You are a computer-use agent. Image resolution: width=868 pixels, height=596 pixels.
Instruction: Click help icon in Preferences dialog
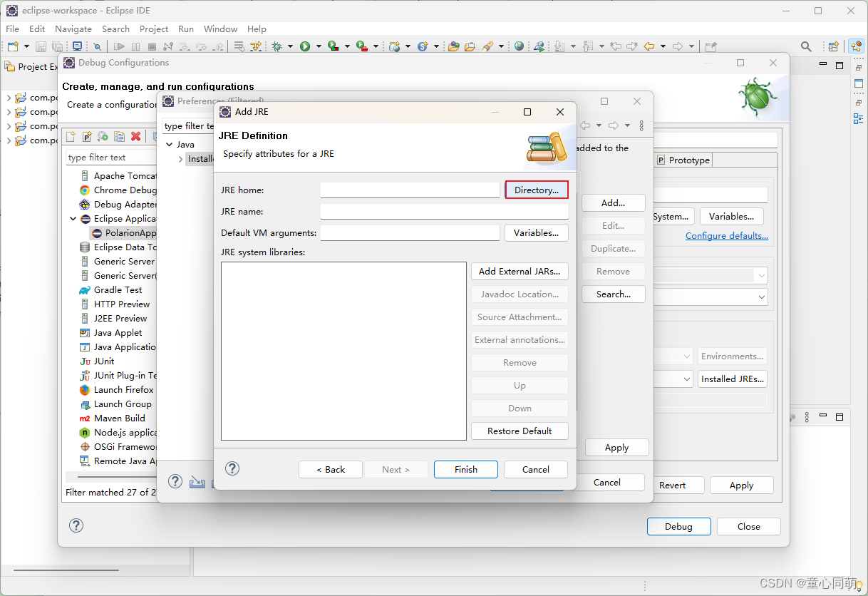[175, 481]
